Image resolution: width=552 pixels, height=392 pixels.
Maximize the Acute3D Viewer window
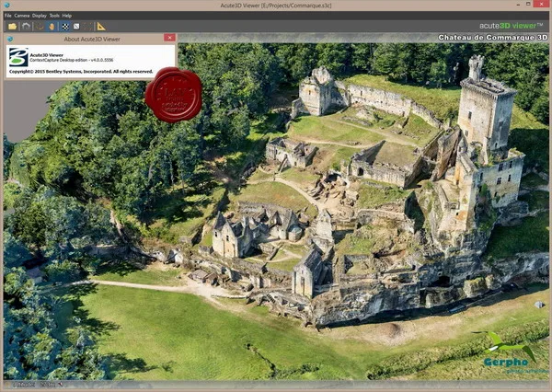[x=528, y=4]
